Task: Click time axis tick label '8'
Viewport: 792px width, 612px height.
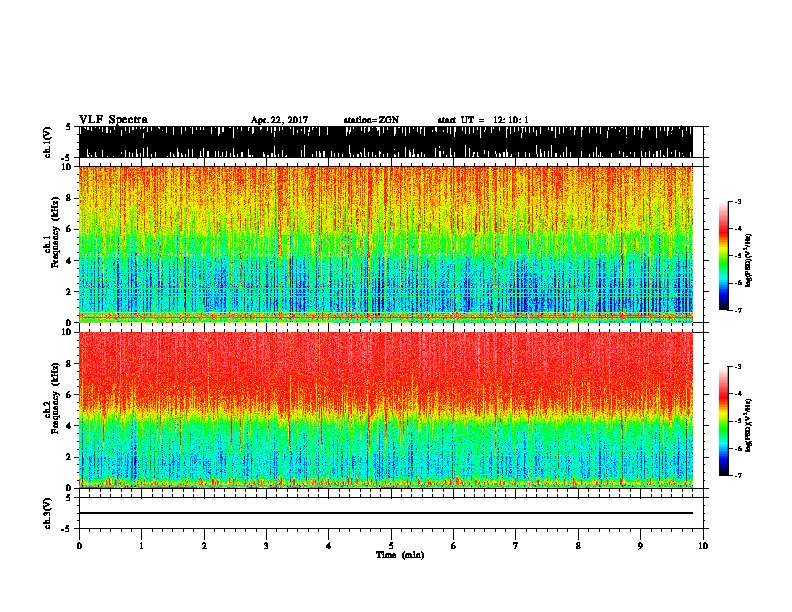Action: click(x=578, y=546)
